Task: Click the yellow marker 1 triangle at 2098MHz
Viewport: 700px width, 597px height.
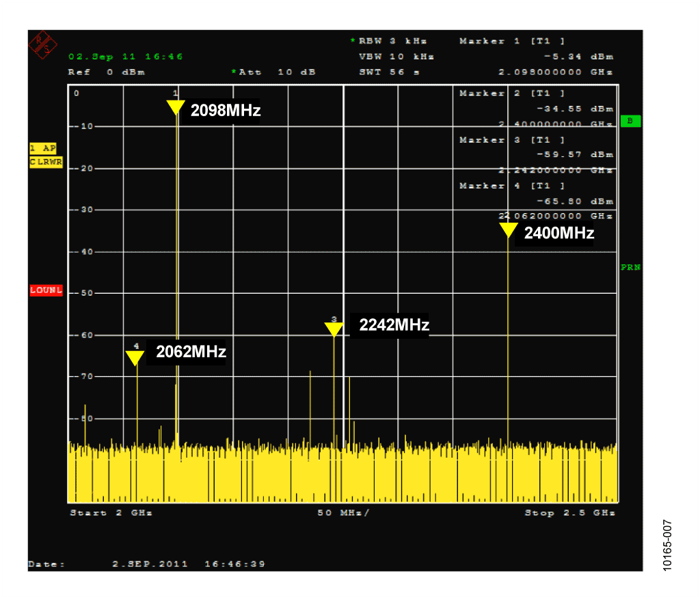Action: click(176, 108)
